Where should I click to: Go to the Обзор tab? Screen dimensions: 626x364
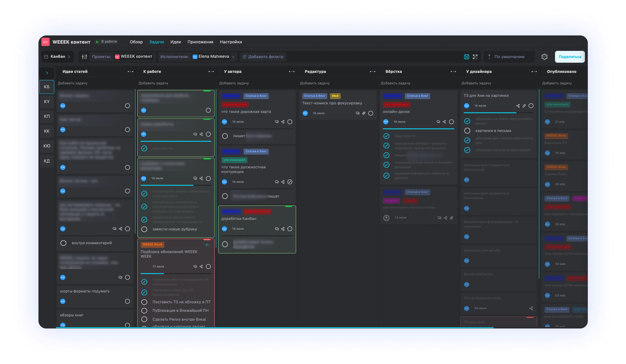136,42
